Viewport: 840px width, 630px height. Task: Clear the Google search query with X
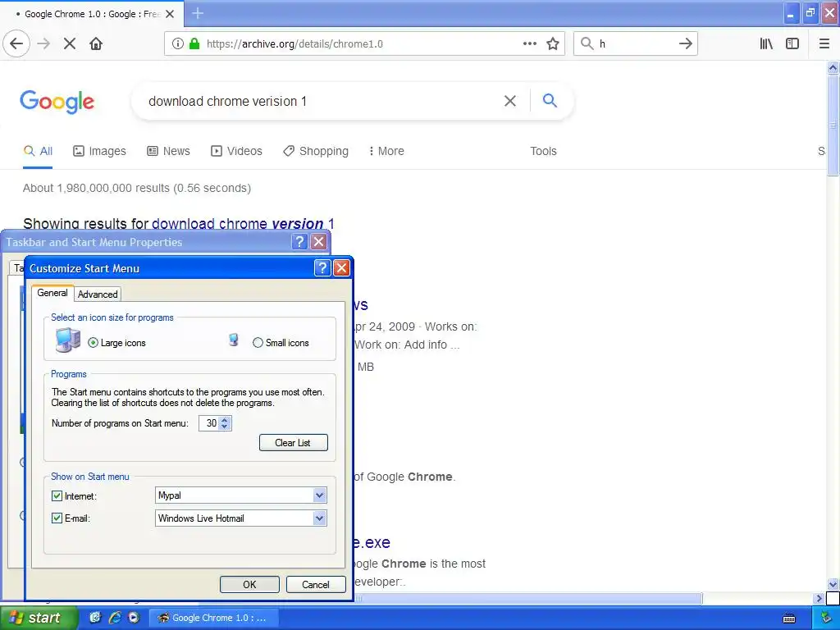tap(510, 101)
